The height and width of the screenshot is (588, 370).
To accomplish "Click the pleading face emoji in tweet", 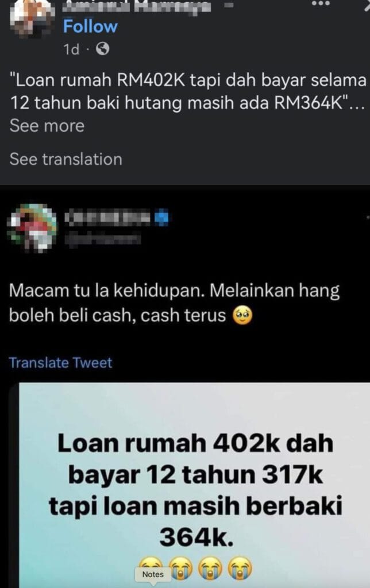I will pos(242,316).
